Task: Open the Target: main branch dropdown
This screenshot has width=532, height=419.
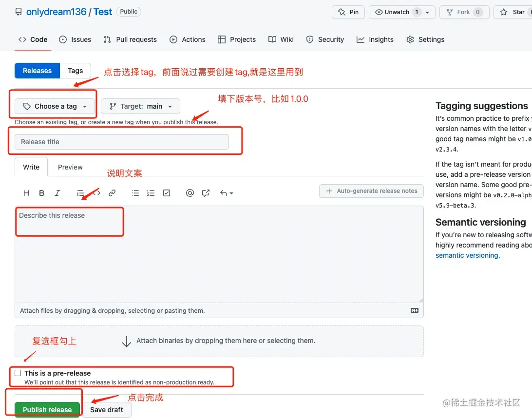Action: click(x=140, y=107)
